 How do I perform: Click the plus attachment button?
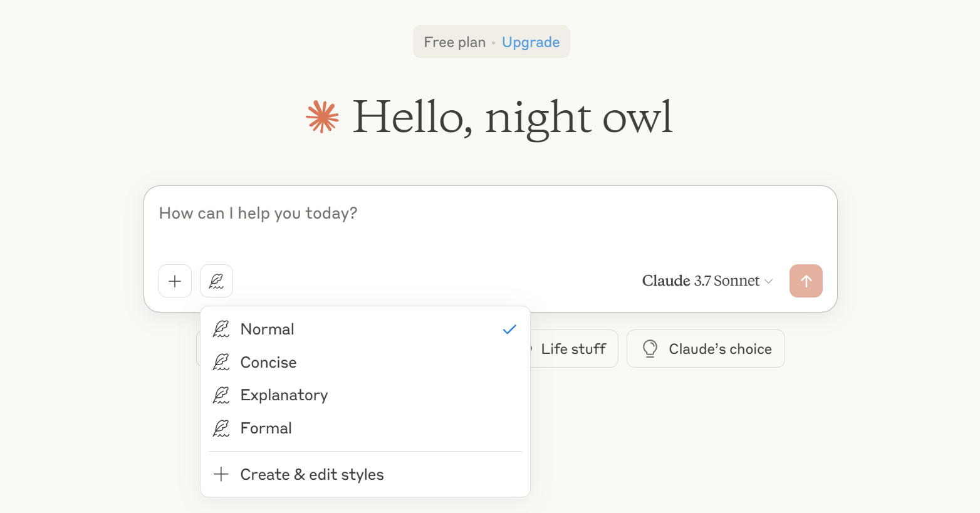click(x=175, y=281)
